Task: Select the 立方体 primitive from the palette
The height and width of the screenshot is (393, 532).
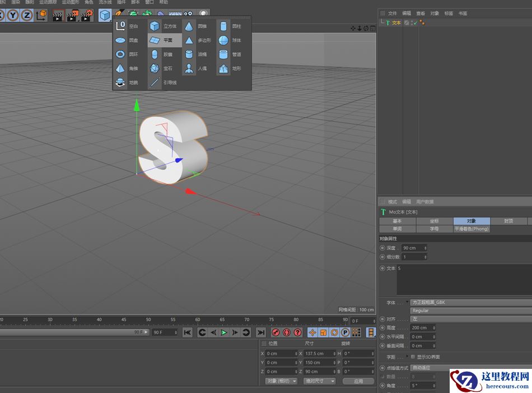Action: pos(155,26)
